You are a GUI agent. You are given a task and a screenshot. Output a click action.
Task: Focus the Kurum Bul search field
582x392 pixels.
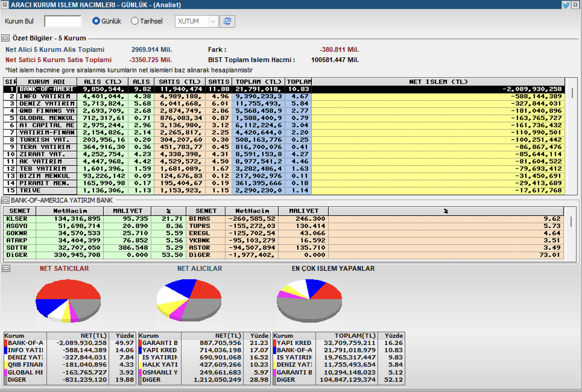point(63,21)
